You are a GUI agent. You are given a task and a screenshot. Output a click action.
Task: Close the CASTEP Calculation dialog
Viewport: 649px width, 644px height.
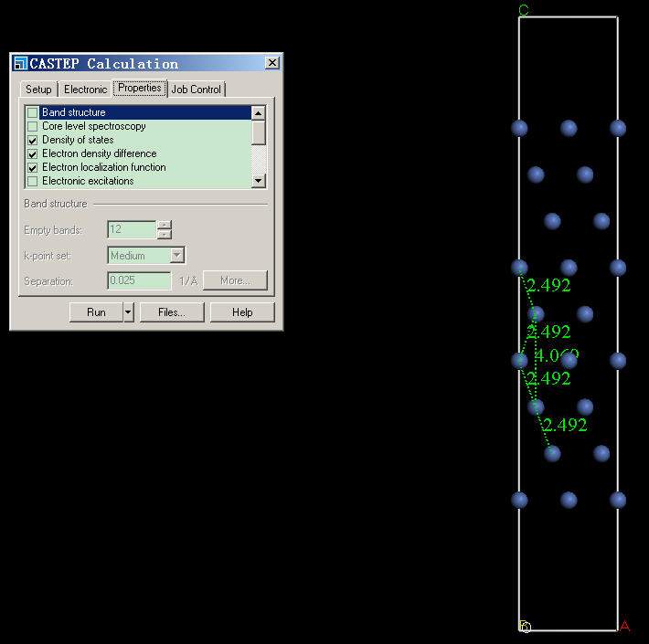(271, 63)
